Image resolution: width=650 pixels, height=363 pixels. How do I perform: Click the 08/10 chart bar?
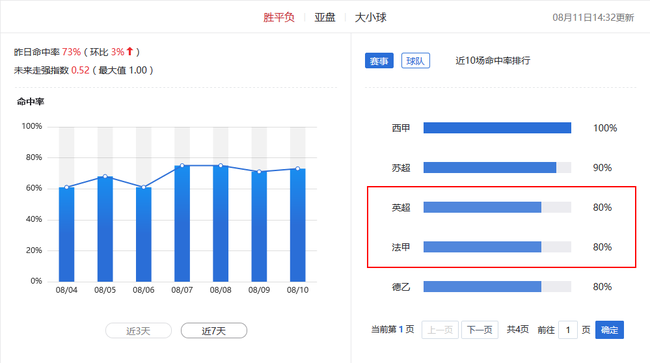coord(298,225)
